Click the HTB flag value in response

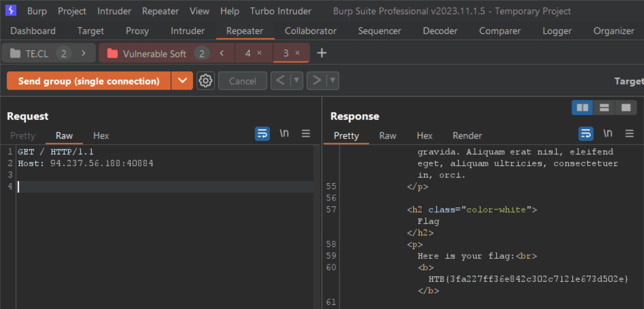point(528,279)
